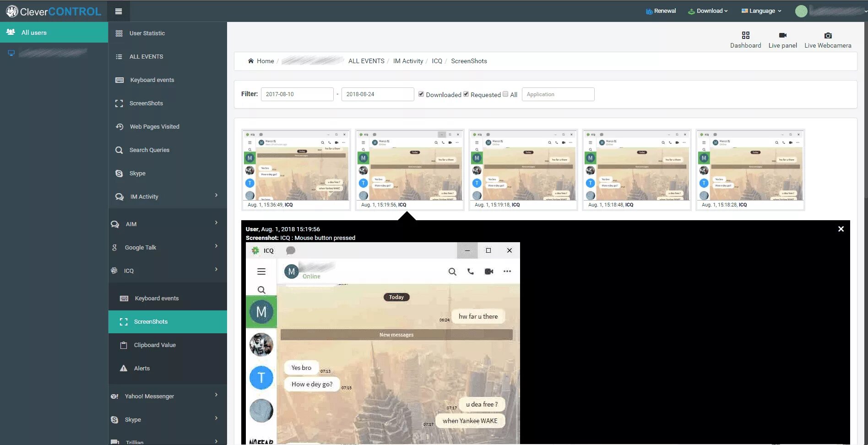Click the IM Activity chat icon
Screen dimensions: 868x445
click(119, 197)
